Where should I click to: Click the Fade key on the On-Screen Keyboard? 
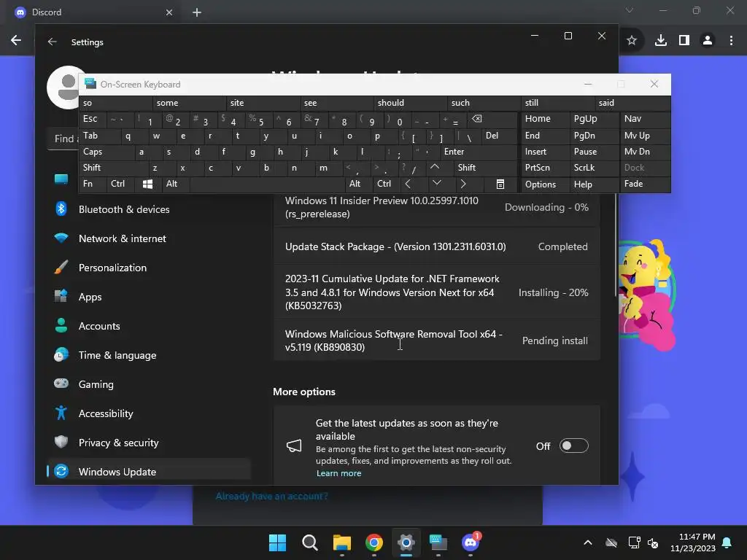645,184
